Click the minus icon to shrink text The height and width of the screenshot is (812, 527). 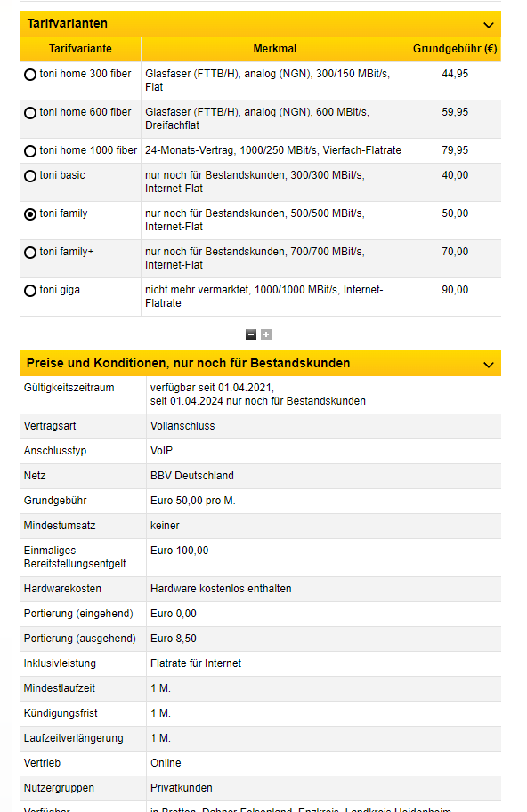(x=251, y=334)
